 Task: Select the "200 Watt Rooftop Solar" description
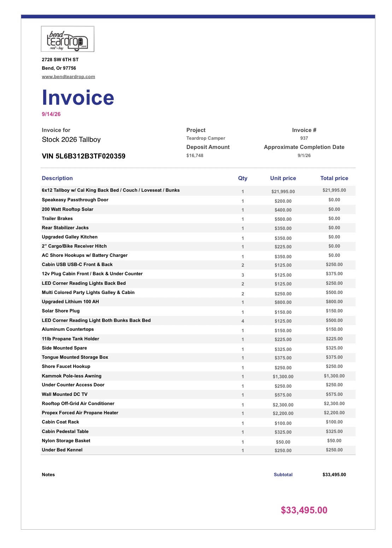pos(68,209)
